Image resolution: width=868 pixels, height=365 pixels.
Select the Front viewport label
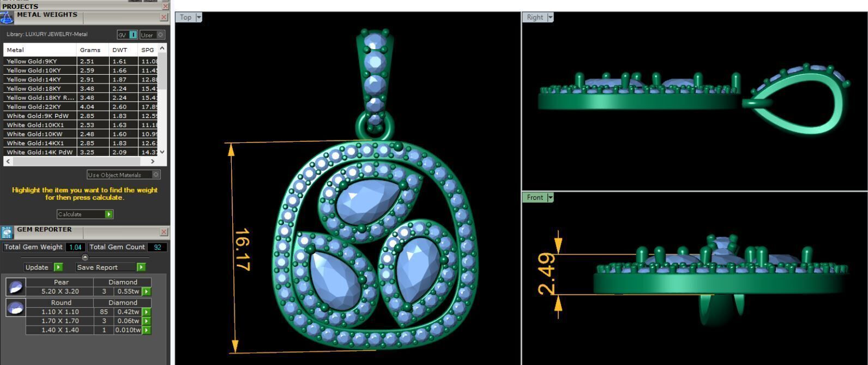point(535,198)
